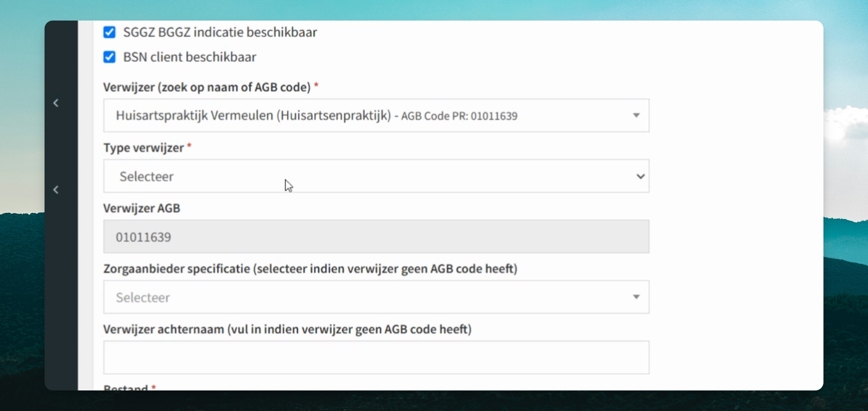Open the Verwijzer dropdown showing Huisartspraktijk Vermeulen
This screenshot has width=868, height=411.
click(376, 115)
